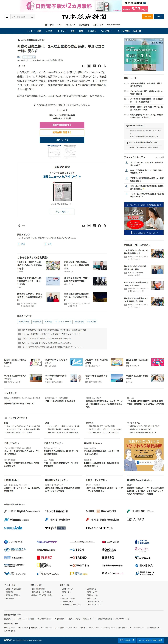168x644 pixels.
Task: Open 速報ニュース section heading
Action: click(131, 78)
